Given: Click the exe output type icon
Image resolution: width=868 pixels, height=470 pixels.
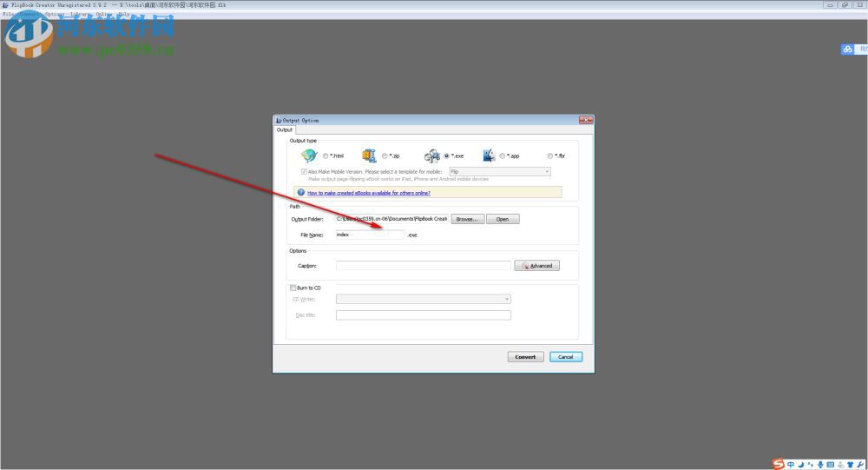Looking at the screenshot, I should point(431,156).
